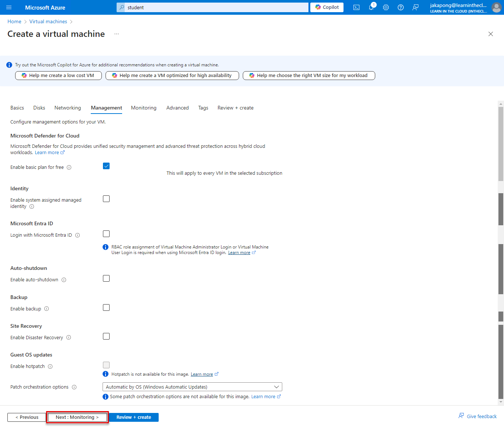Click the Give feedback icon at bottom

461,416
